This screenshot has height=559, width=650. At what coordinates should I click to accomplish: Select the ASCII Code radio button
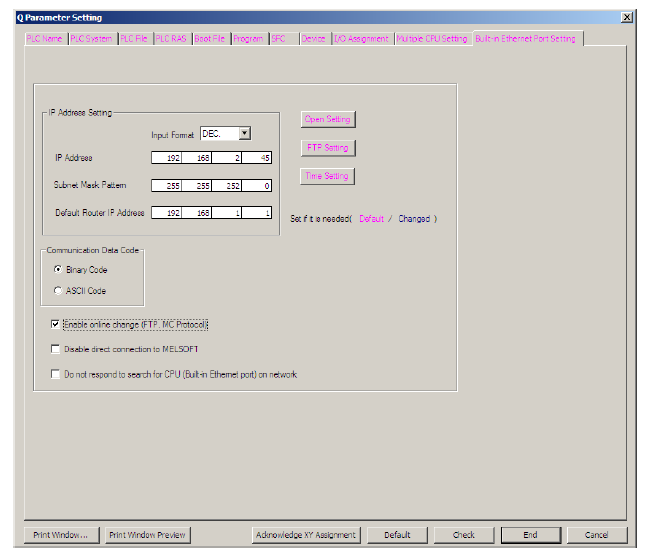pyautogui.click(x=56, y=291)
